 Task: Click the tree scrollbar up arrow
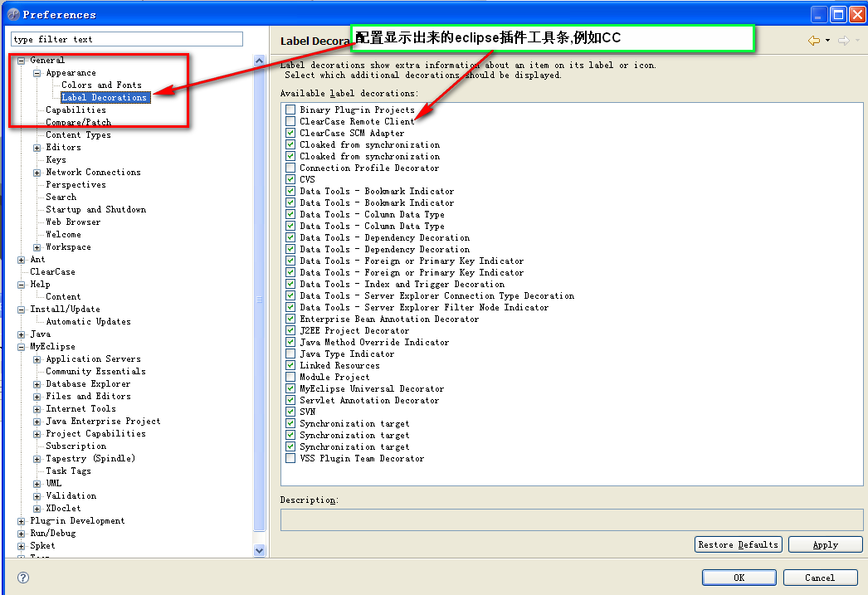[259, 61]
